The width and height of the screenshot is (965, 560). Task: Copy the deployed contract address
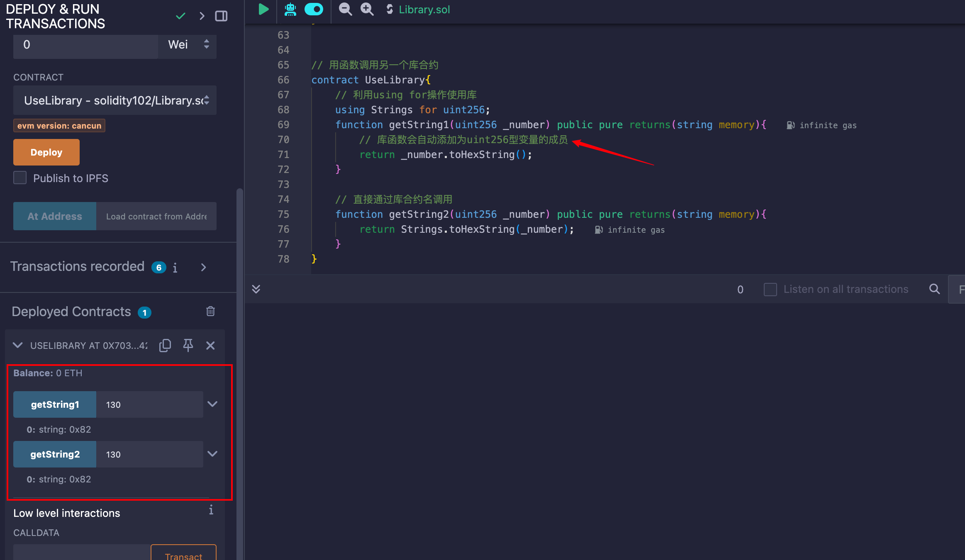pos(165,345)
